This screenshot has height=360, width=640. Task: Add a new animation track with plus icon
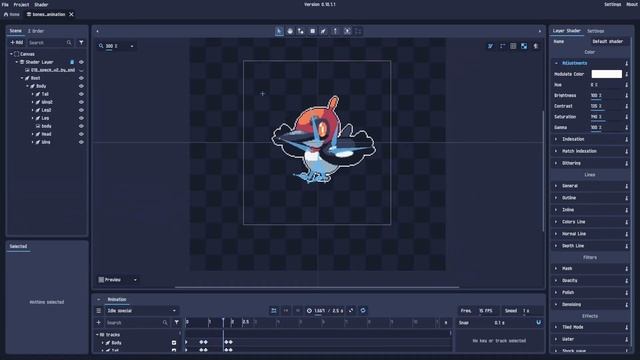point(98,322)
